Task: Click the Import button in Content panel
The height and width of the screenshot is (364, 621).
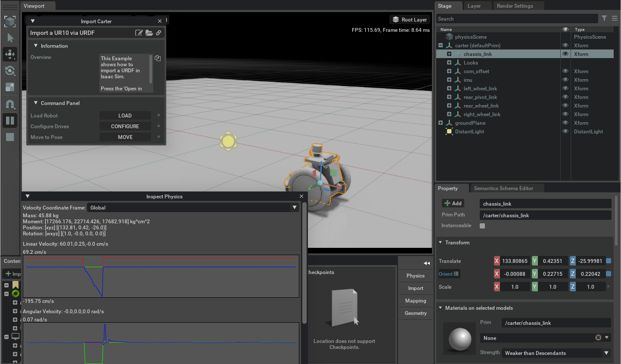Action: (x=12, y=274)
